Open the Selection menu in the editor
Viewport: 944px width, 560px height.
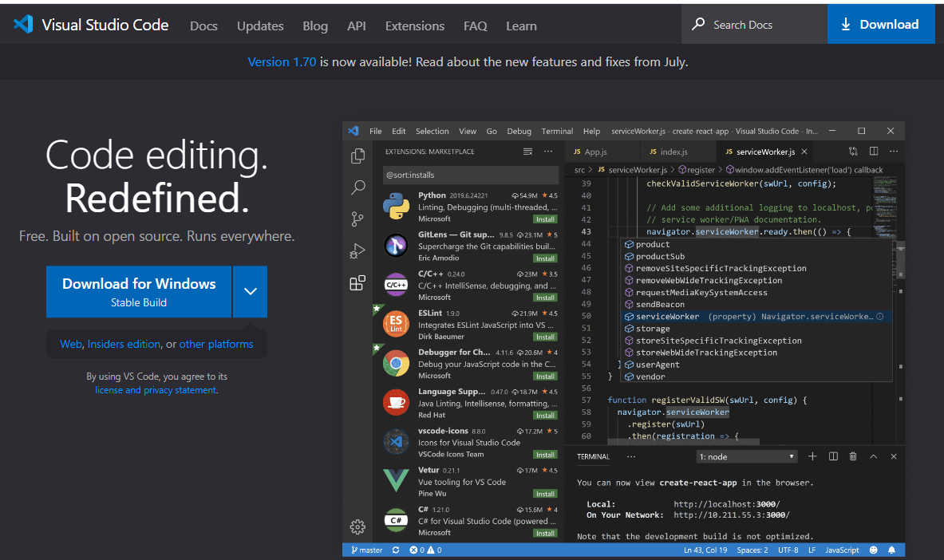pyautogui.click(x=433, y=132)
